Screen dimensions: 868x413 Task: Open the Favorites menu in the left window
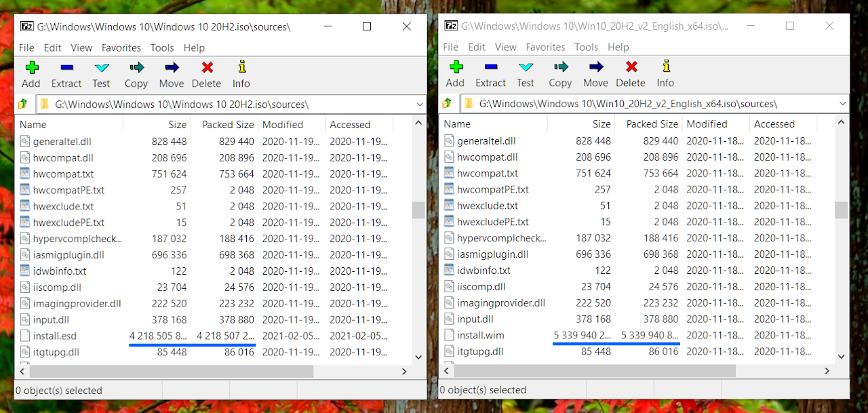point(121,47)
